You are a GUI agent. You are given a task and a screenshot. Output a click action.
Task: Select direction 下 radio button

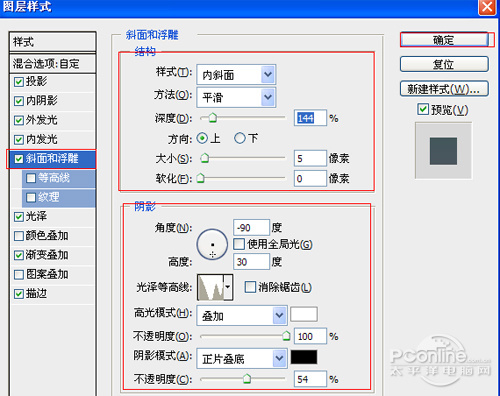tap(240, 138)
